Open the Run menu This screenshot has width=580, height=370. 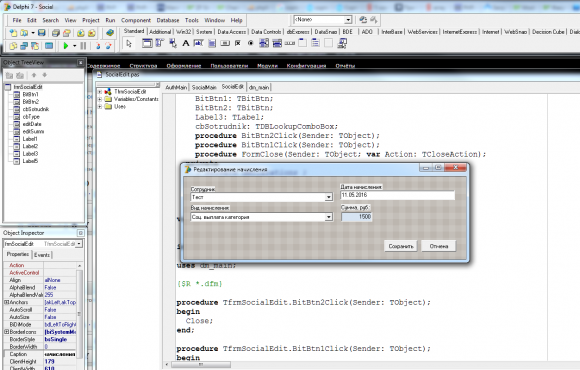(110, 20)
